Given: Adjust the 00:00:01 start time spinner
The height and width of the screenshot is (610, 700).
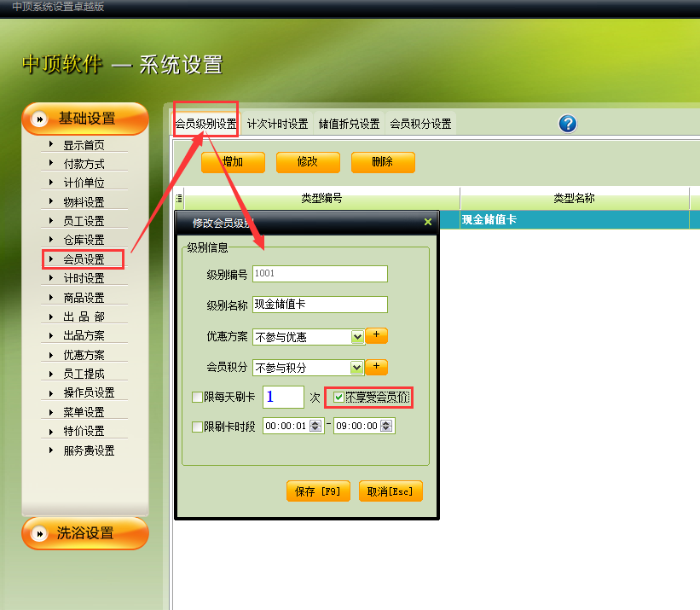Looking at the screenshot, I should coord(315,426).
